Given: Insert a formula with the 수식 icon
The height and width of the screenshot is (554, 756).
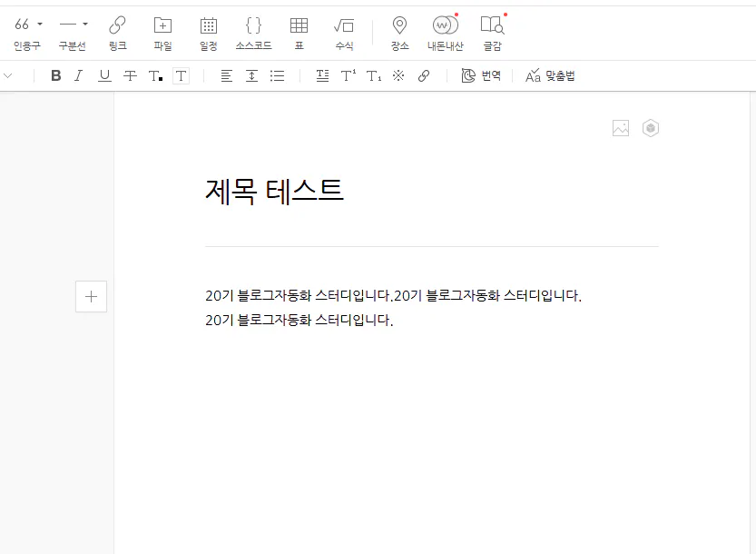Looking at the screenshot, I should [x=344, y=33].
